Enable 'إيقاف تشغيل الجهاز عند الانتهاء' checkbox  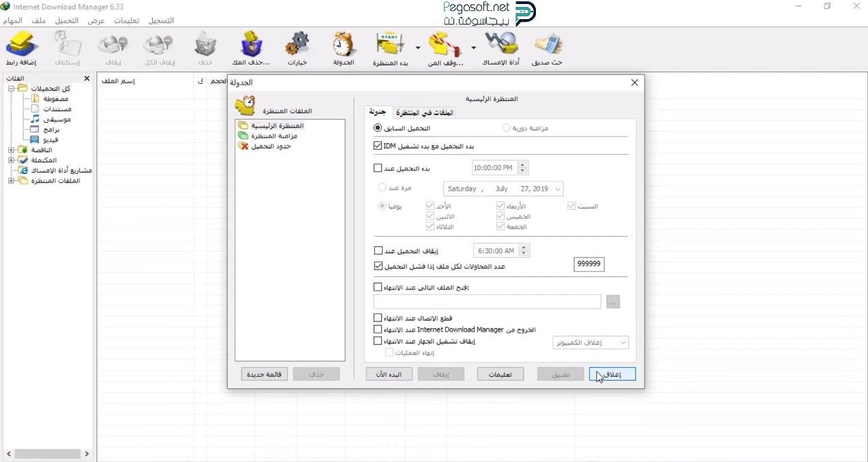378,341
